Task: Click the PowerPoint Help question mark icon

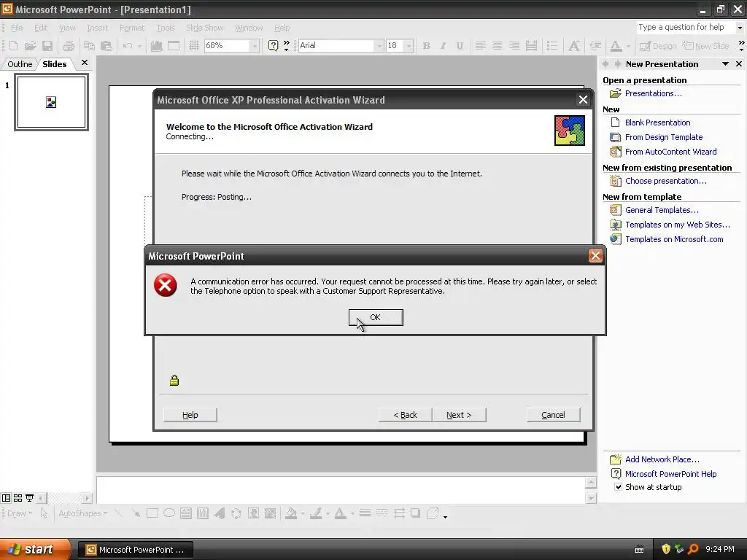Action: 273,46
